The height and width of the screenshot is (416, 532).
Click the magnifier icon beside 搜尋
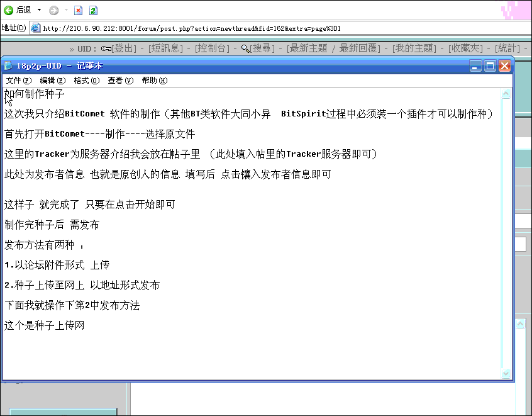(x=245, y=48)
